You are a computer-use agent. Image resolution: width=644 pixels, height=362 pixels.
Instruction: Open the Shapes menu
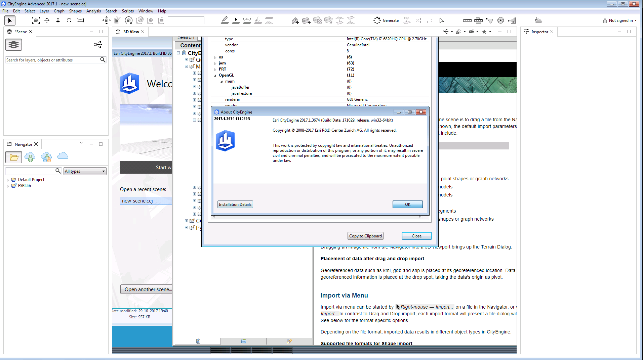coord(75,11)
